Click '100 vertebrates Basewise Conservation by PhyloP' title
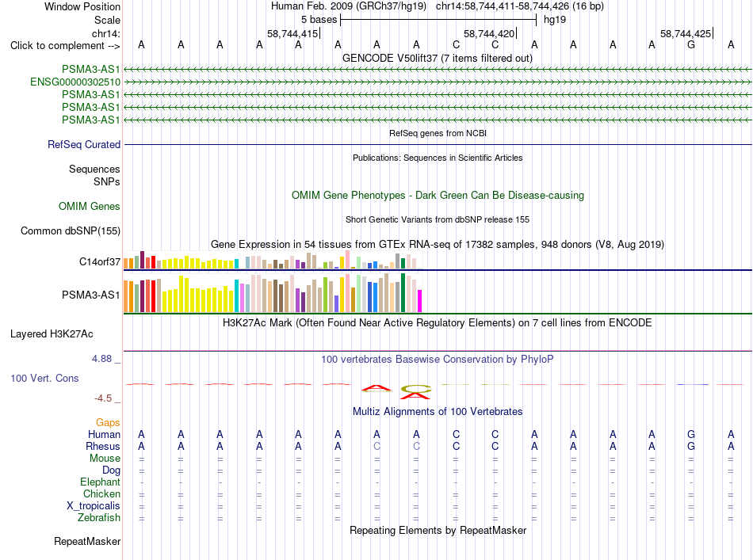753x560 pixels. point(437,359)
